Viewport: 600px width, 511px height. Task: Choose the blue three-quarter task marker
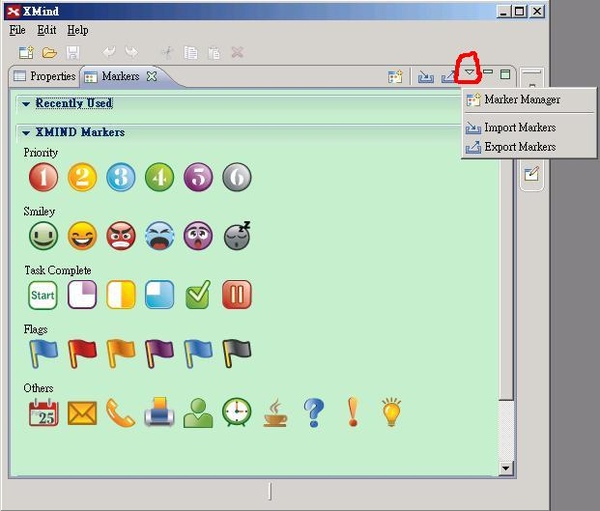coord(160,295)
